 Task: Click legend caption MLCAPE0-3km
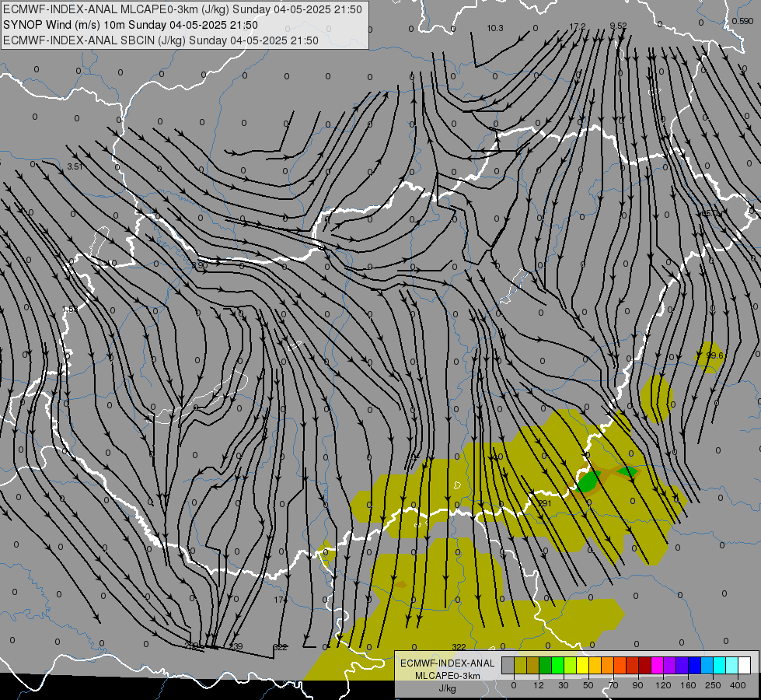(x=448, y=676)
